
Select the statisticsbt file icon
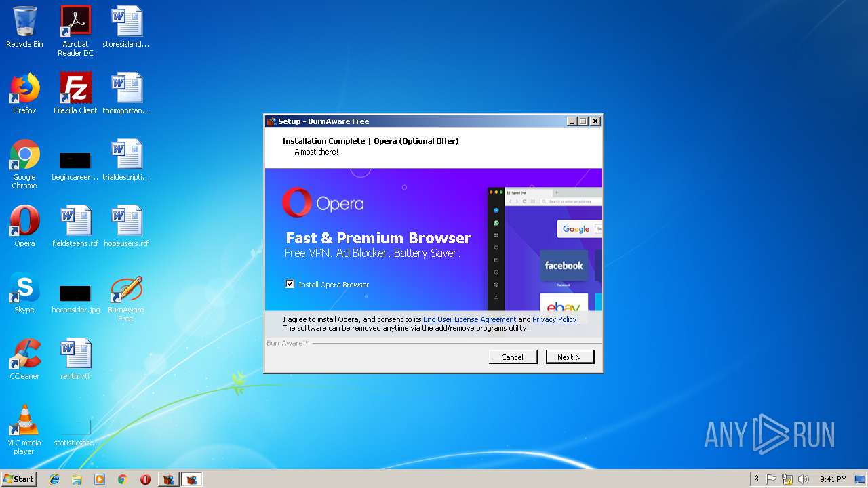coord(75,432)
